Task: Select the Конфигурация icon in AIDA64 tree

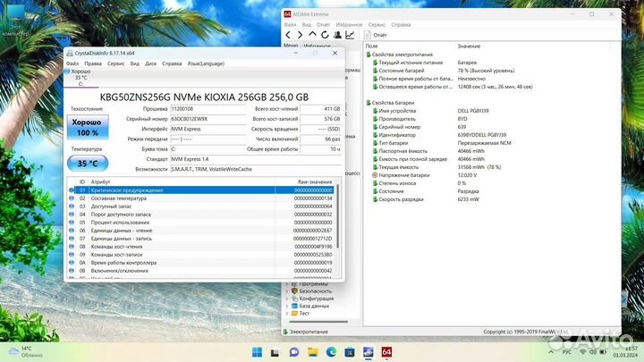Action: (294, 299)
